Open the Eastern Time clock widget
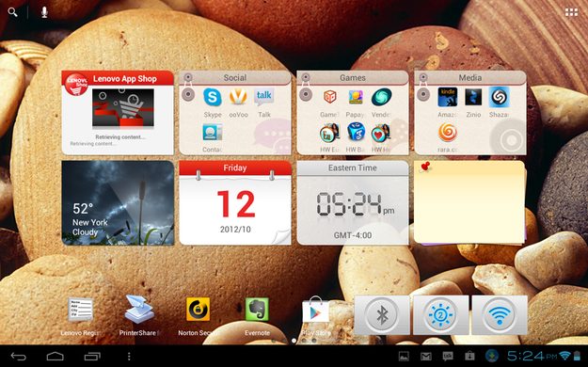The image size is (588, 367). [x=353, y=202]
